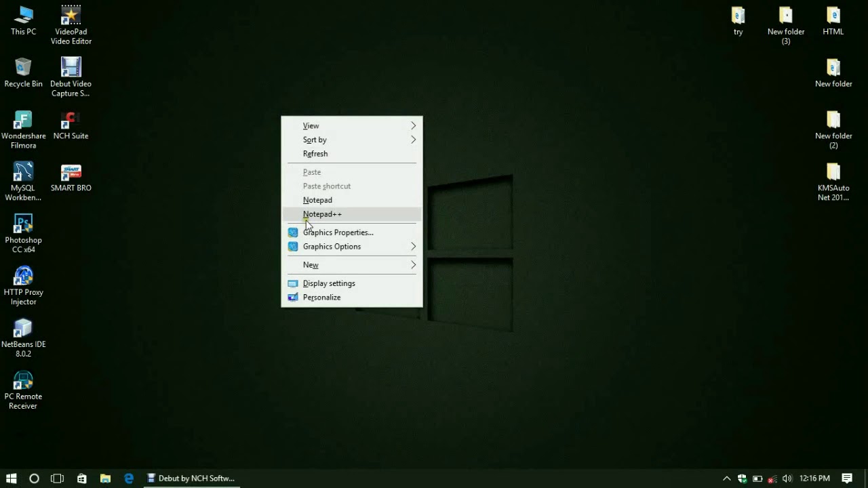The image size is (868, 488).
Task: Select the Recycle Bin icon
Action: click(x=23, y=73)
